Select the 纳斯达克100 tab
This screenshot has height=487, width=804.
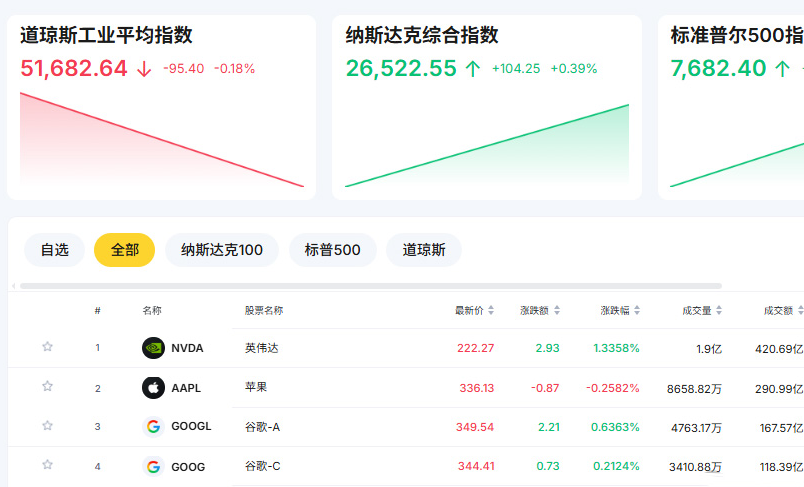pos(222,250)
